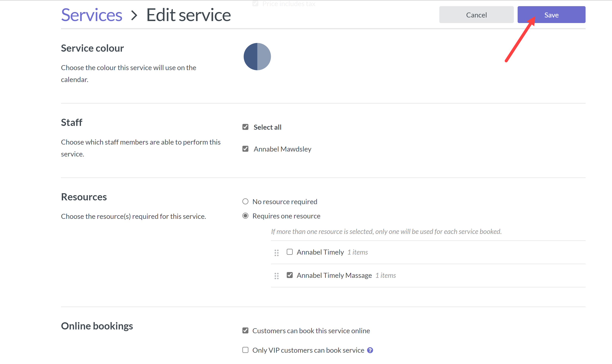
Task: Check the Annabel Timely resource checkbox
Action: point(290,252)
